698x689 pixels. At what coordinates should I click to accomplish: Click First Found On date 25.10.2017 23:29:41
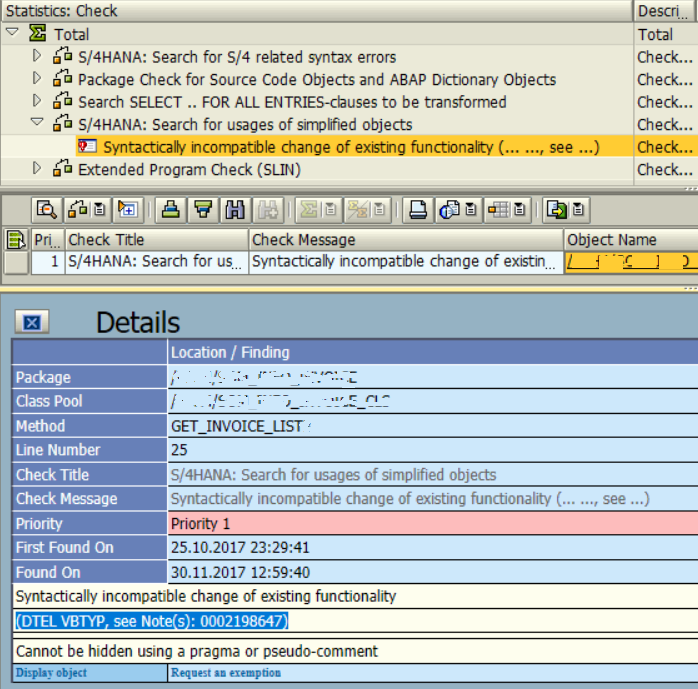240,547
